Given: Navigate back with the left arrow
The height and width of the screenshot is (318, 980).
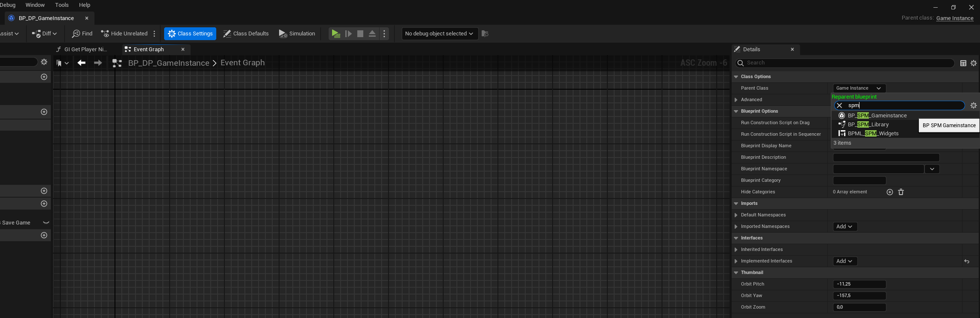Looking at the screenshot, I should coord(81,63).
